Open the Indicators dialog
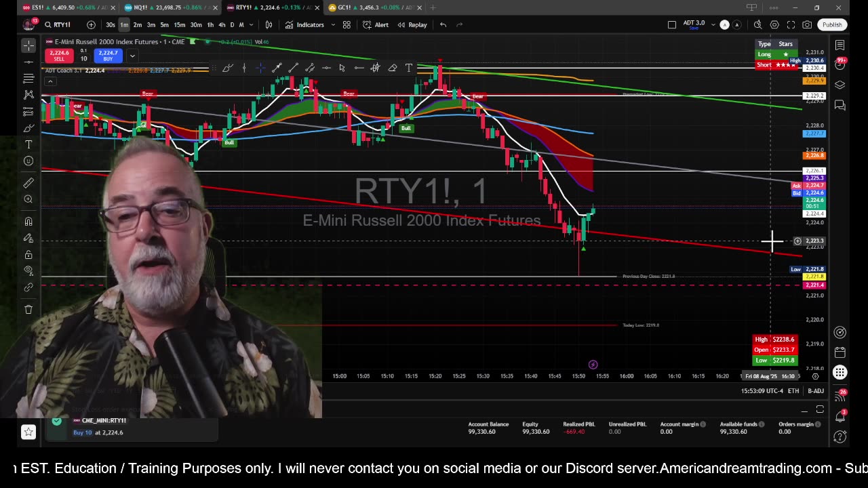Image resolution: width=868 pixels, height=488 pixels. [304, 25]
